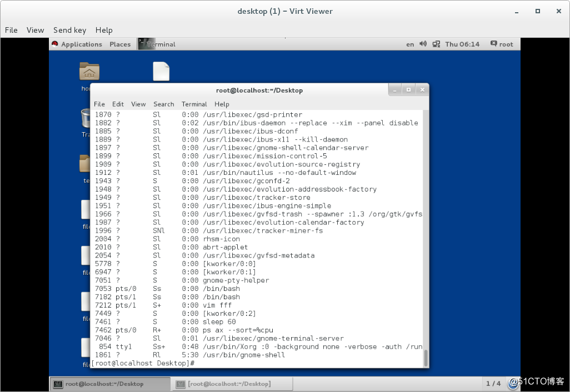Open the Thu 06:14 clock calendar

462,44
